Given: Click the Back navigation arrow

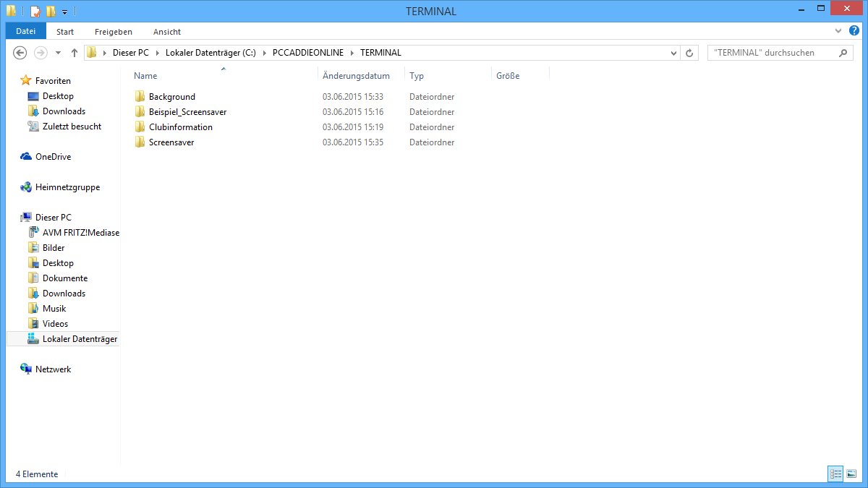Looking at the screenshot, I should [x=20, y=53].
